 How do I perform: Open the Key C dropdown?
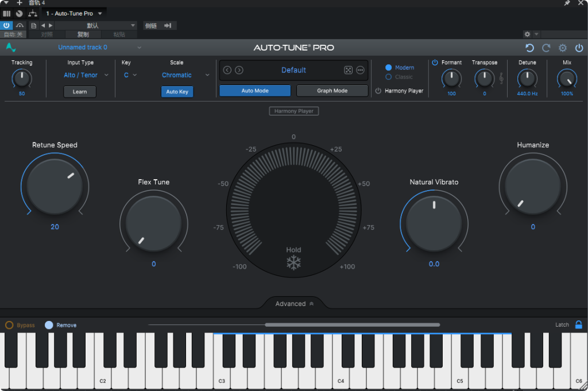click(x=130, y=75)
